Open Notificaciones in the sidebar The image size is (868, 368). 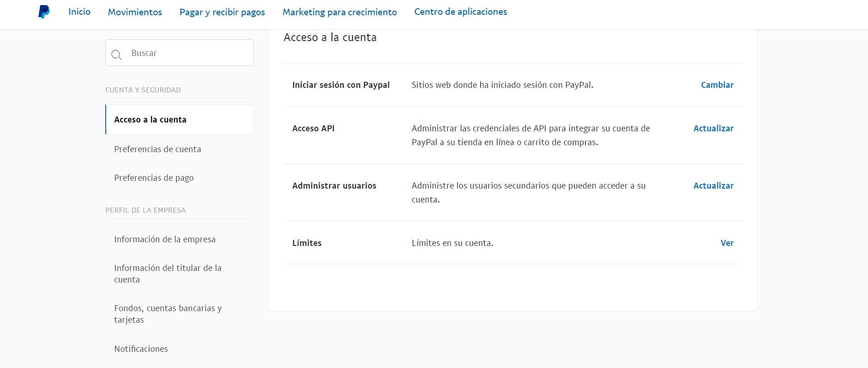[x=141, y=349]
